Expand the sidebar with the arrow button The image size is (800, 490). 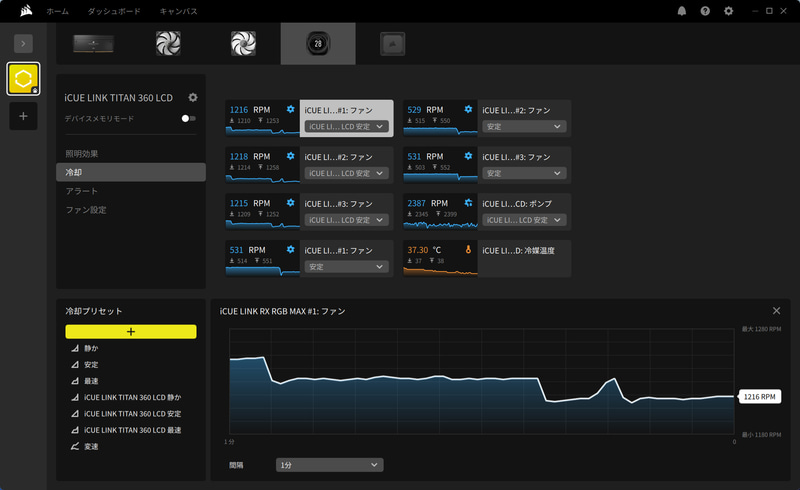point(23,43)
